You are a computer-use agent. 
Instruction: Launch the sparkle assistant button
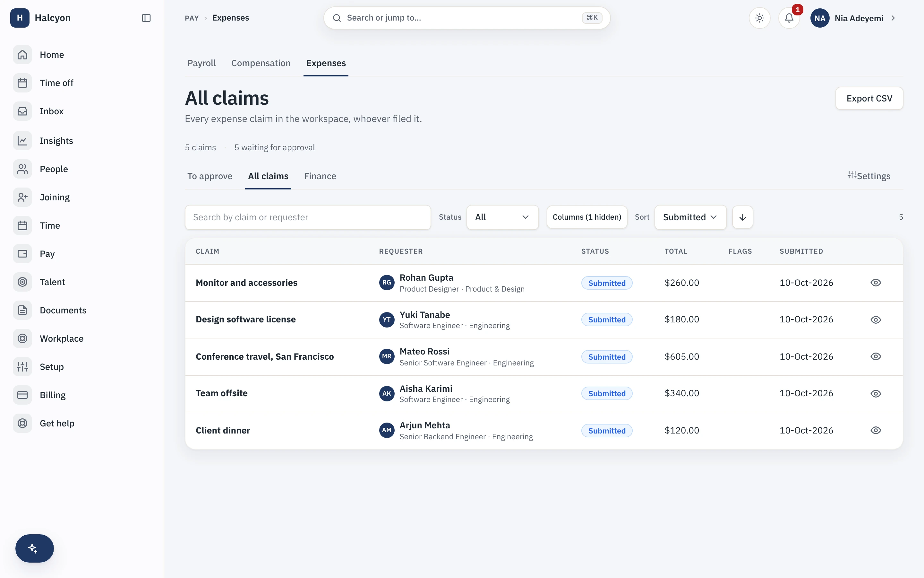[x=34, y=548]
